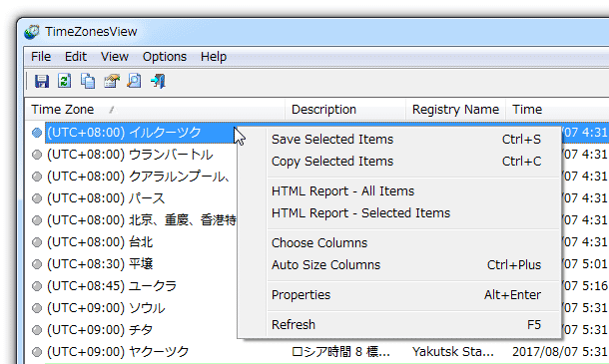The width and height of the screenshot is (609, 364).
Task: Click the clock icon of the 台北 row
Action: tap(37, 242)
